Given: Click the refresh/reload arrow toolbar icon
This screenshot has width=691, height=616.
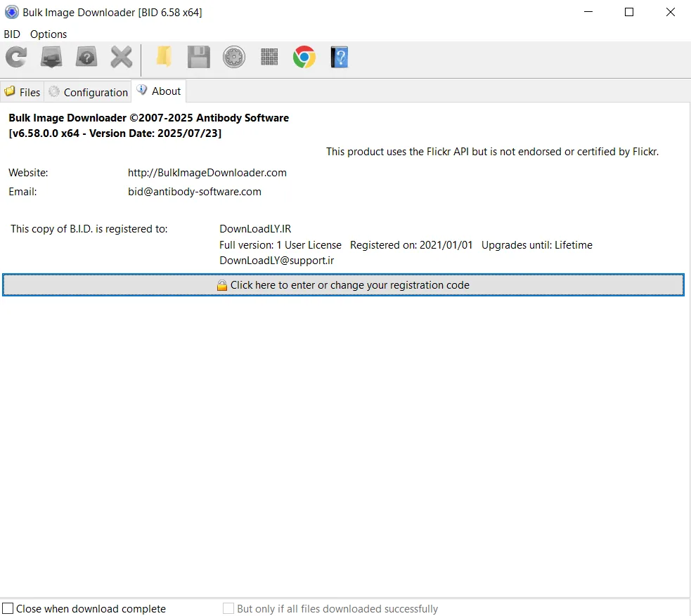Looking at the screenshot, I should 16,57.
